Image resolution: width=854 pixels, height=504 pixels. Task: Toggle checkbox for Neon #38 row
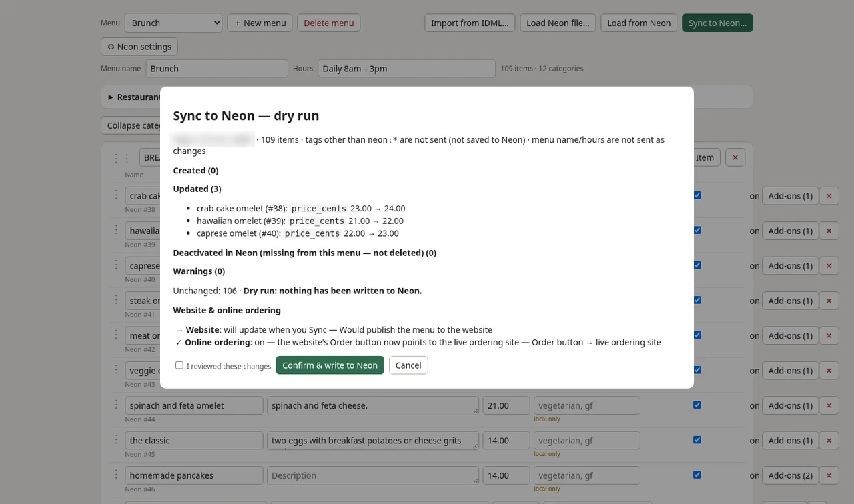pos(697,195)
